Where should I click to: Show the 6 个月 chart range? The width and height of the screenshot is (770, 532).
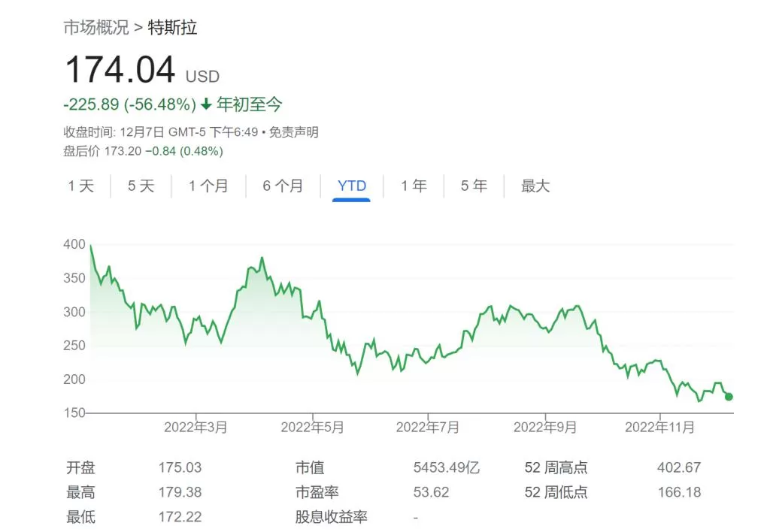pos(283,186)
